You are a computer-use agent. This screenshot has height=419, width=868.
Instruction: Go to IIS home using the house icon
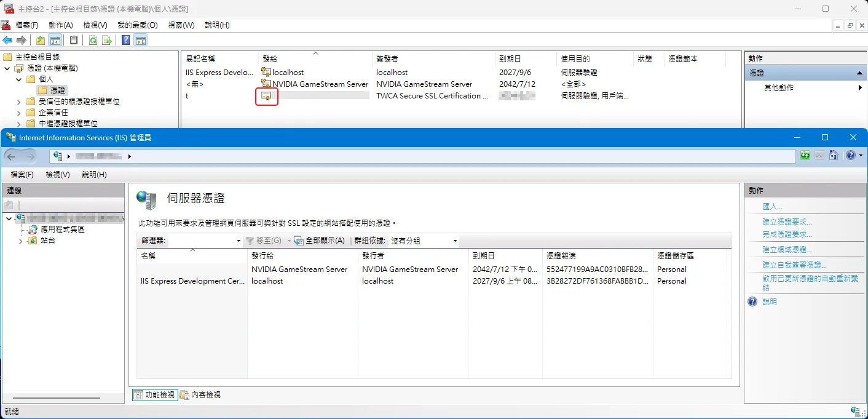click(x=834, y=155)
